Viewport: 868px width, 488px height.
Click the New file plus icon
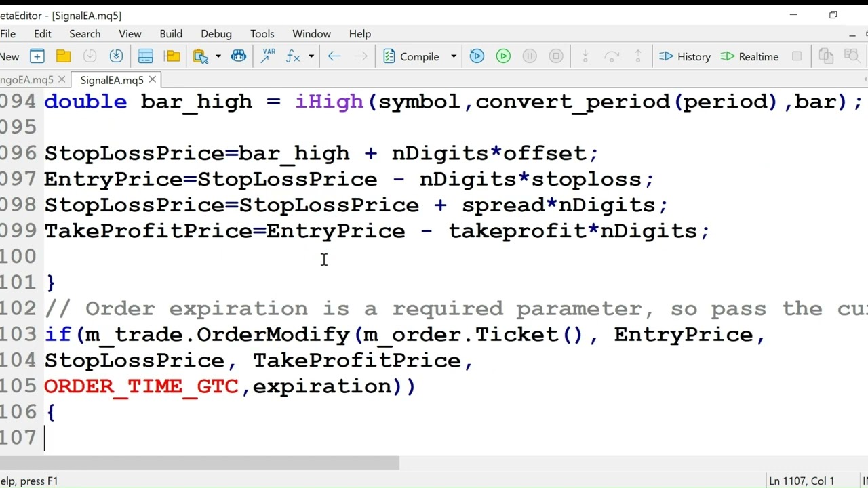[37, 56]
